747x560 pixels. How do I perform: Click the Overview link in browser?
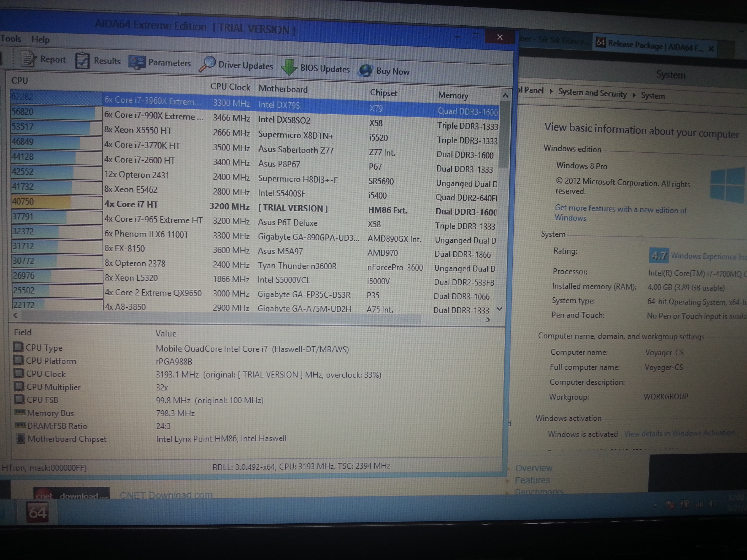pos(533,468)
